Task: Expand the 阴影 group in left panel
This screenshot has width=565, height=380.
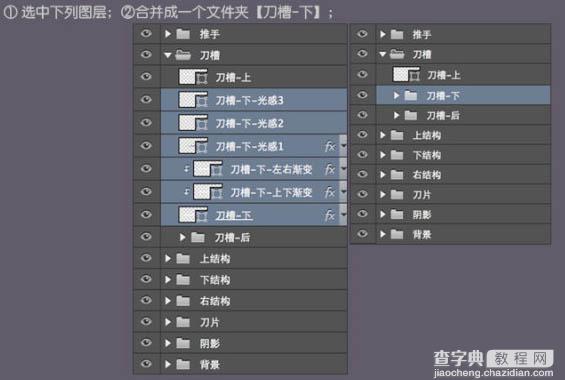Action: coord(168,343)
